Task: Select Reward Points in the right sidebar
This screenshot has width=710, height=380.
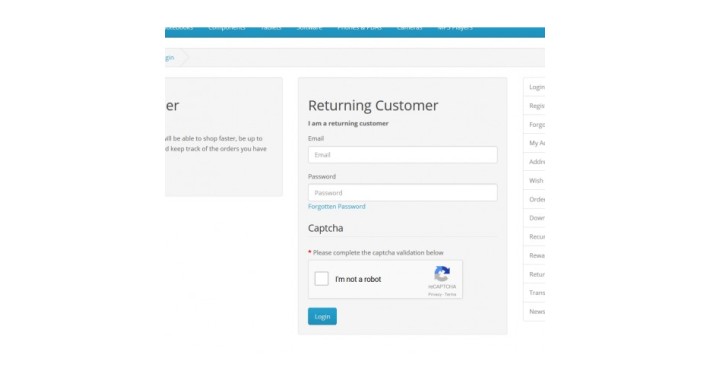Action: 534,255
